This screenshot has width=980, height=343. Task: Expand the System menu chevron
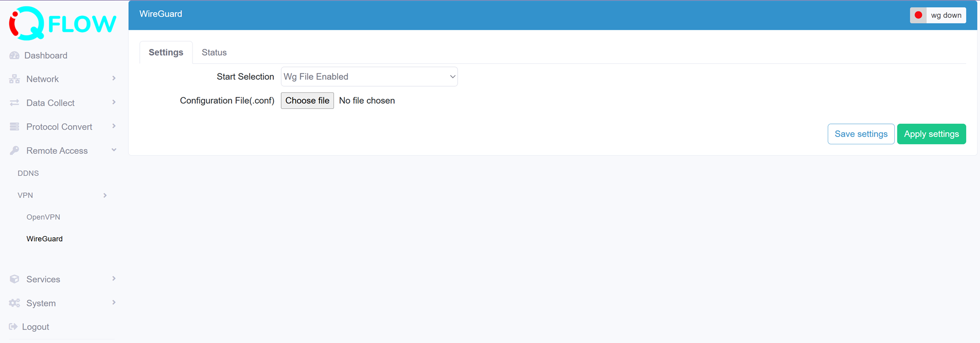click(114, 302)
